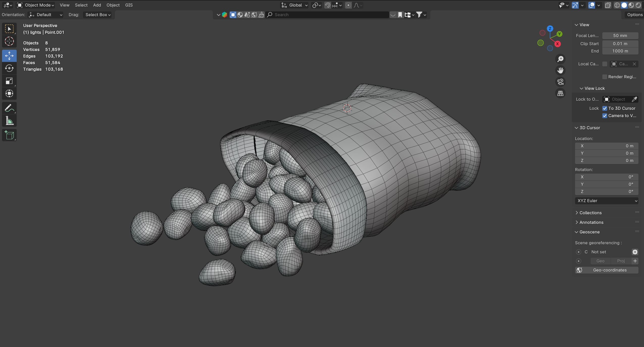Open the Object Mode dropdown
This screenshot has width=644, height=347.
(36, 5)
